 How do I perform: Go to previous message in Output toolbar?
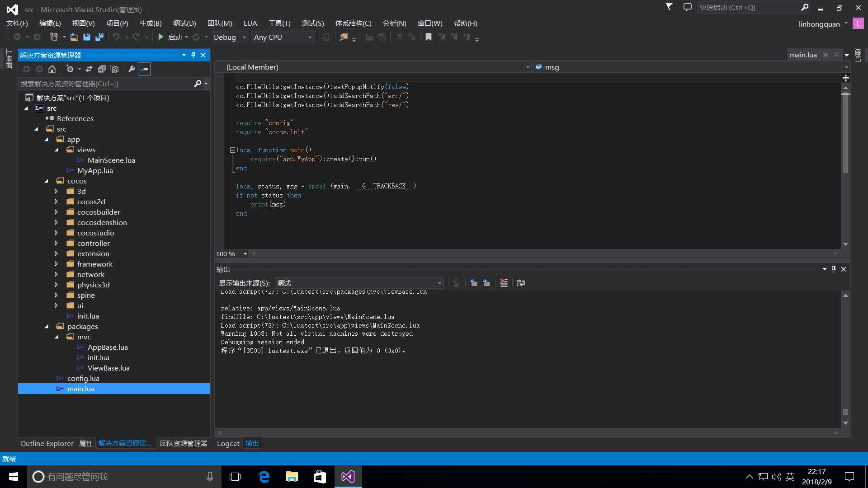click(x=474, y=283)
